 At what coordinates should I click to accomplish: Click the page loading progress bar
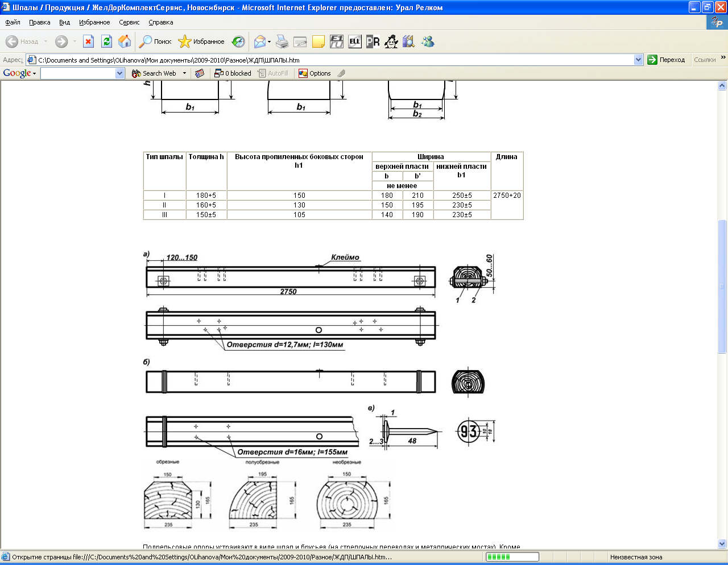click(512, 557)
